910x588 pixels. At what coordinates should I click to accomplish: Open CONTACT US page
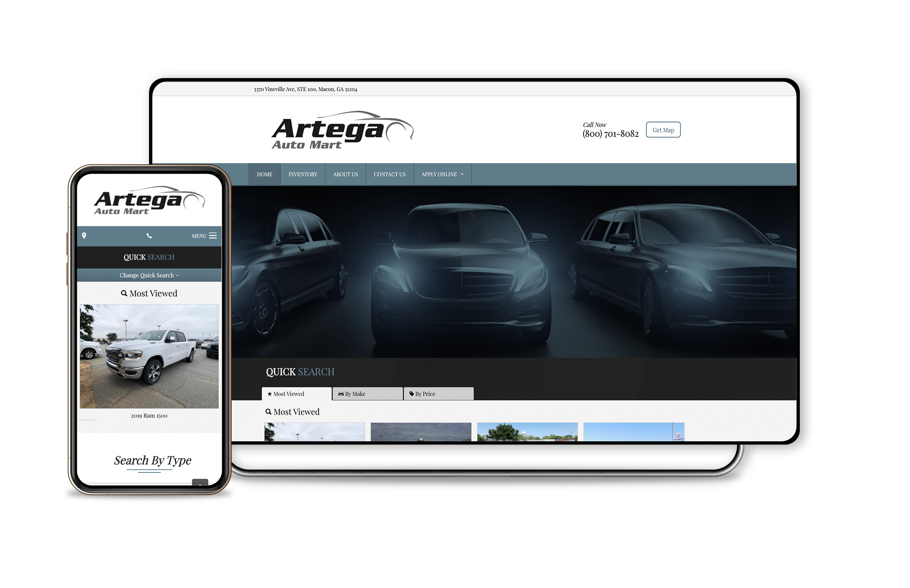pyautogui.click(x=390, y=174)
